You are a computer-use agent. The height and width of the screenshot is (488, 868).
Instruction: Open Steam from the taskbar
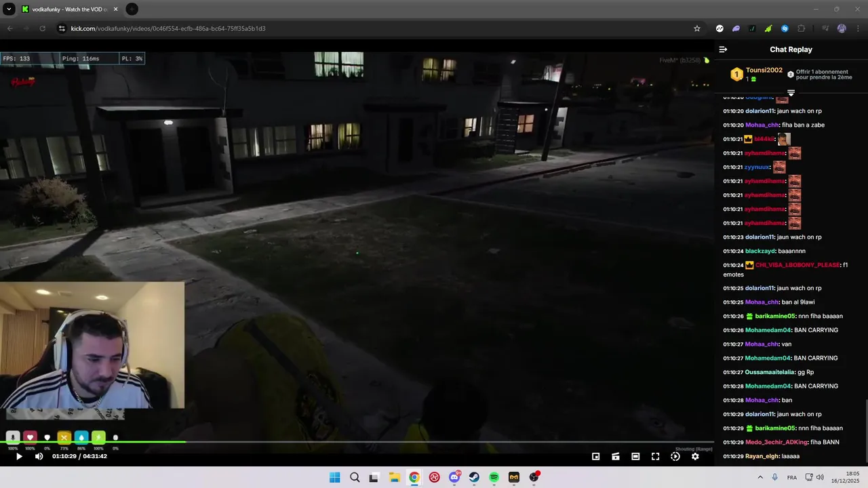[x=474, y=477]
